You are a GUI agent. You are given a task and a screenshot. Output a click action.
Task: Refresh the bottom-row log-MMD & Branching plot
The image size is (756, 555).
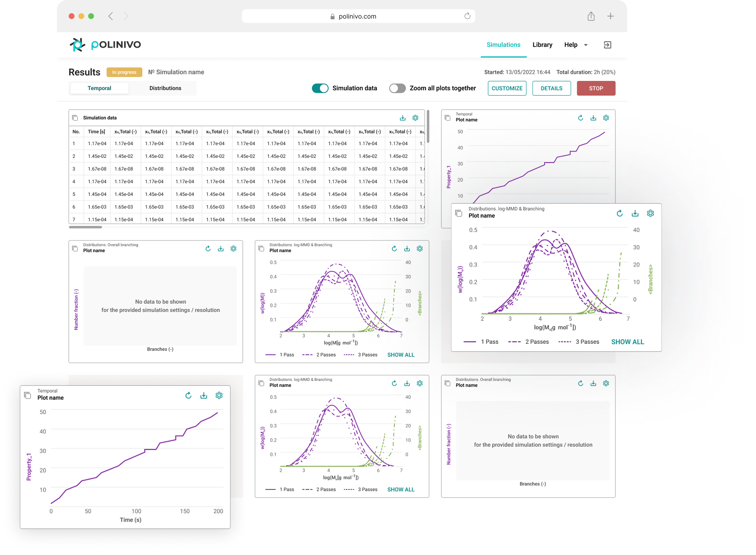point(394,383)
